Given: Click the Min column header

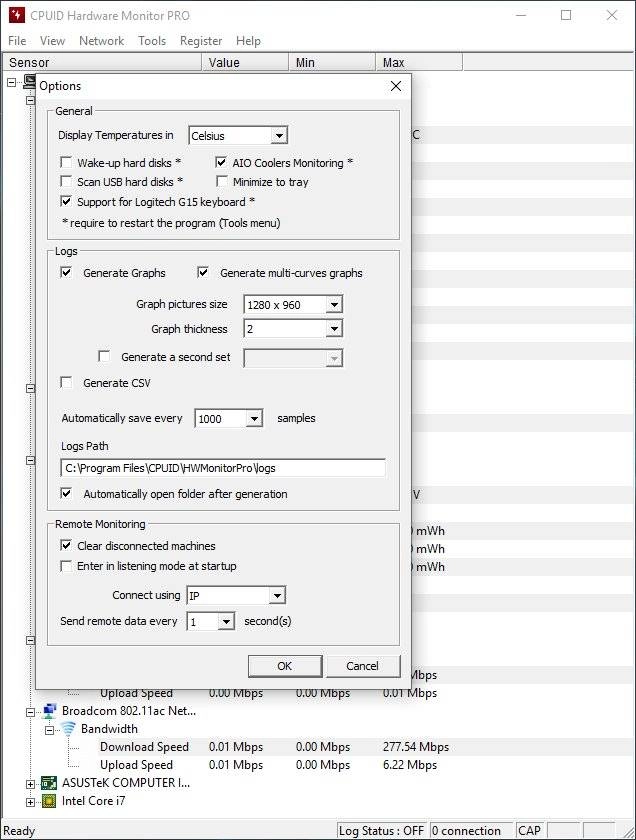Looking at the screenshot, I should click(x=332, y=62).
